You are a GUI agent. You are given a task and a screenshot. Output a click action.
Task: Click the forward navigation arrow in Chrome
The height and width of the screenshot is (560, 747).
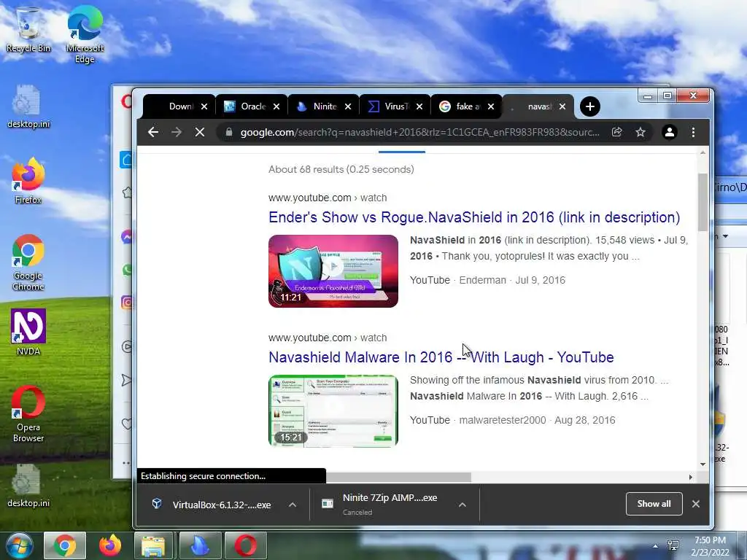pos(177,132)
